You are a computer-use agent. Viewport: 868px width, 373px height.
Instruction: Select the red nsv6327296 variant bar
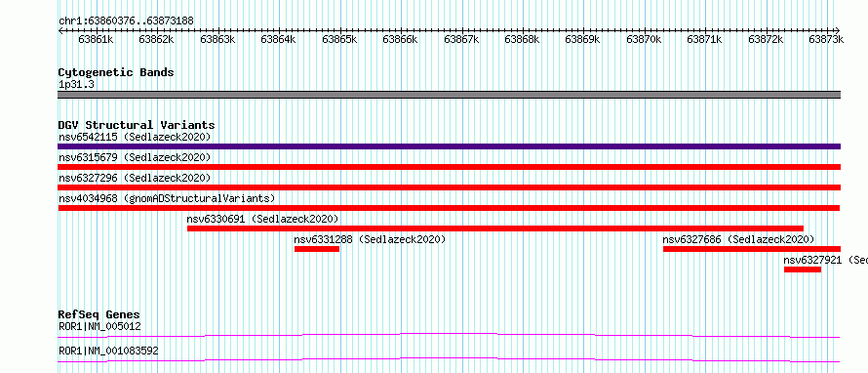449,187
